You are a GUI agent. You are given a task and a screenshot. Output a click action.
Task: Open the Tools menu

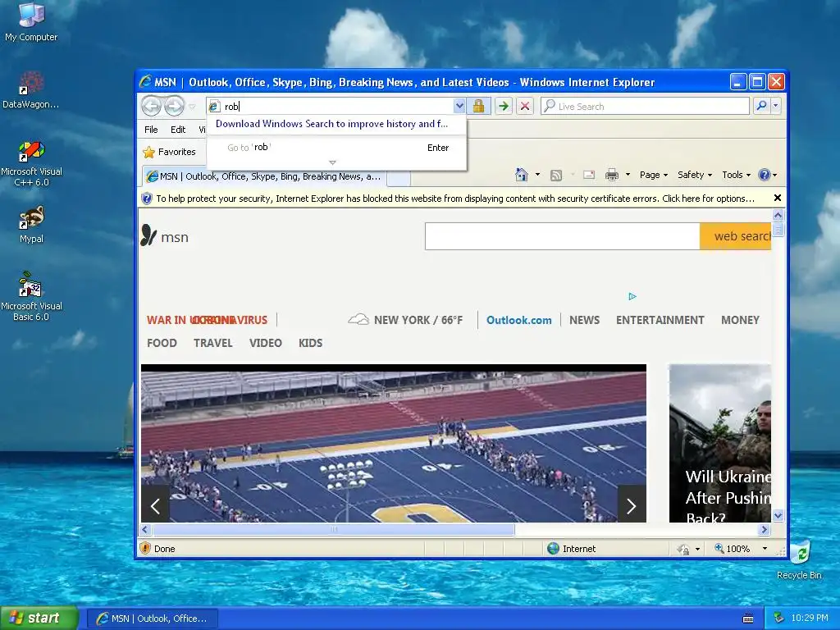click(736, 175)
